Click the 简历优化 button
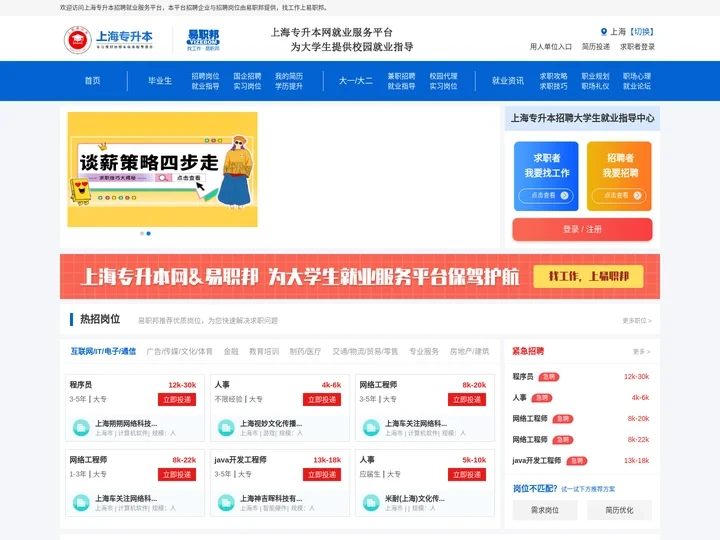The image size is (720, 540). (619, 510)
